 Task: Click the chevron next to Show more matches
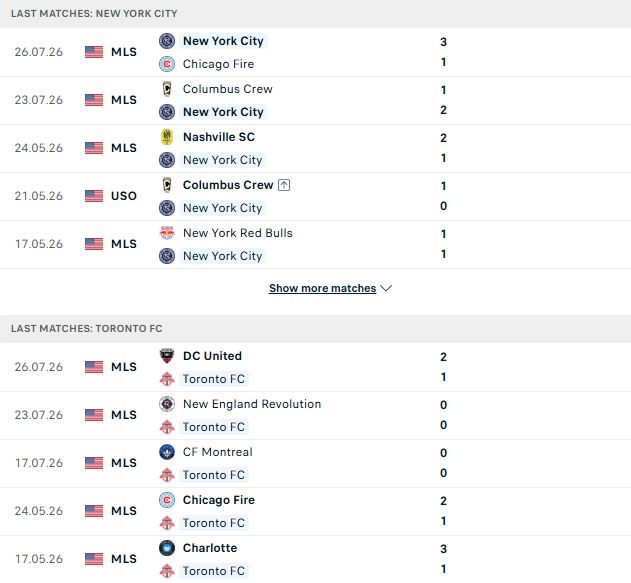point(386,288)
